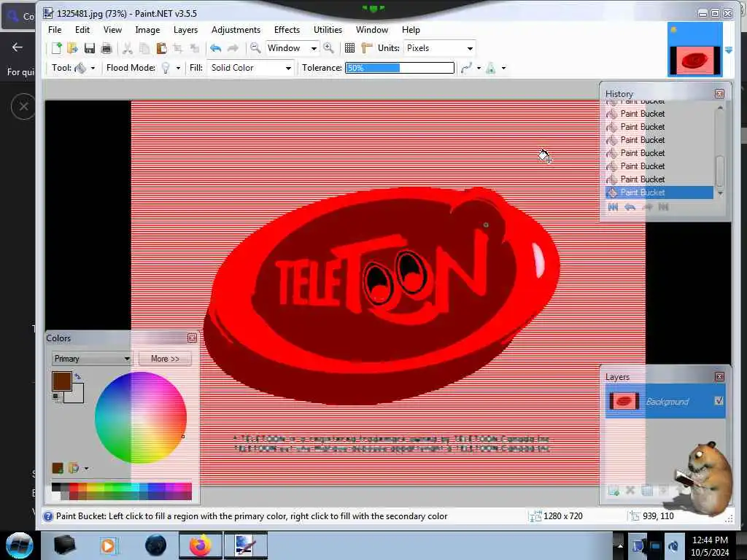Open the Adjustments menu
Viewport: 747px width, 560px height.
(236, 29)
